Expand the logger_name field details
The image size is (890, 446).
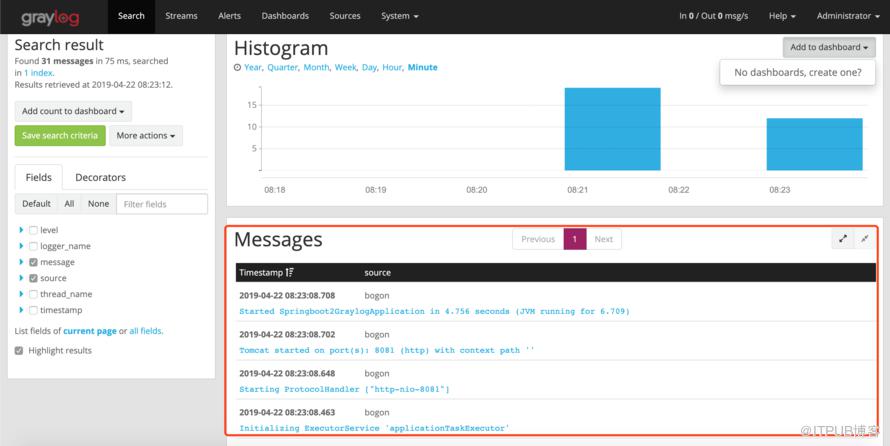21,246
